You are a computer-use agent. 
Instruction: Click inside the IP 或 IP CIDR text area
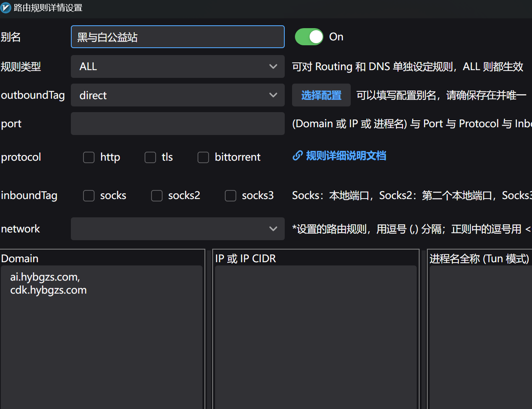pos(316,337)
